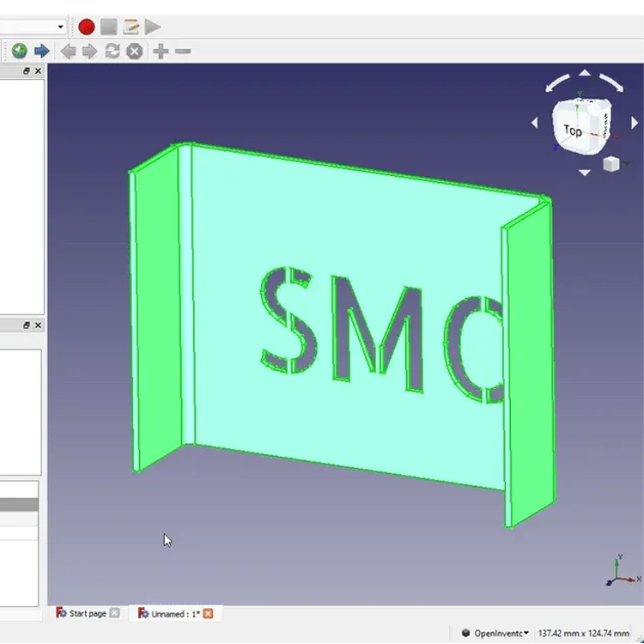Open the Macros dialog notepad icon
This screenshot has height=644, width=644.
tap(131, 27)
